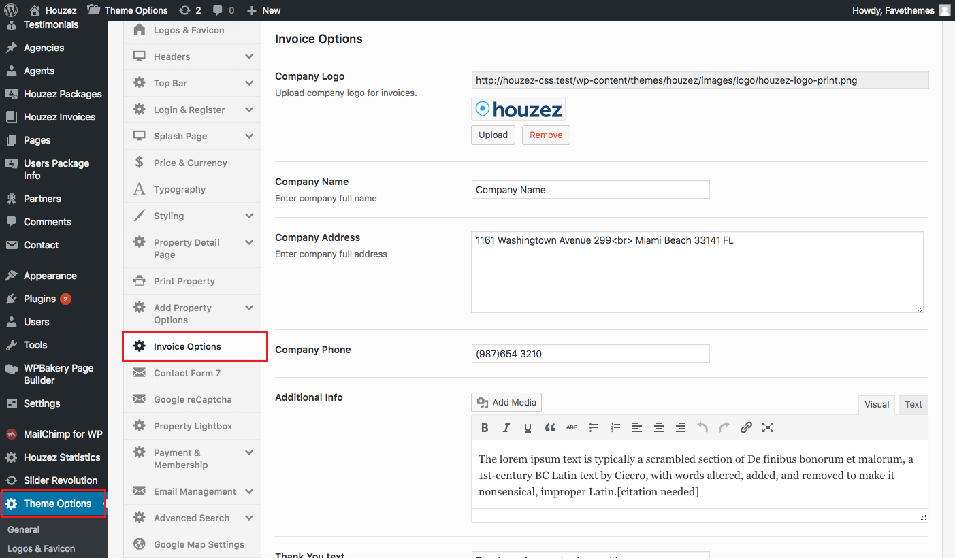Click the Company Phone input field
The image size is (955, 560).
[590, 354]
